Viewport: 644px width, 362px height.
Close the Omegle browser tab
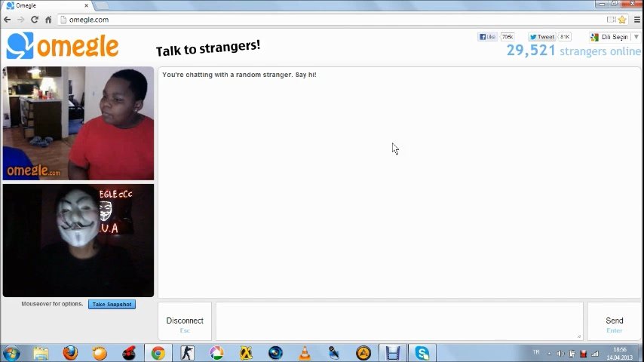click(x=86, y=6)
